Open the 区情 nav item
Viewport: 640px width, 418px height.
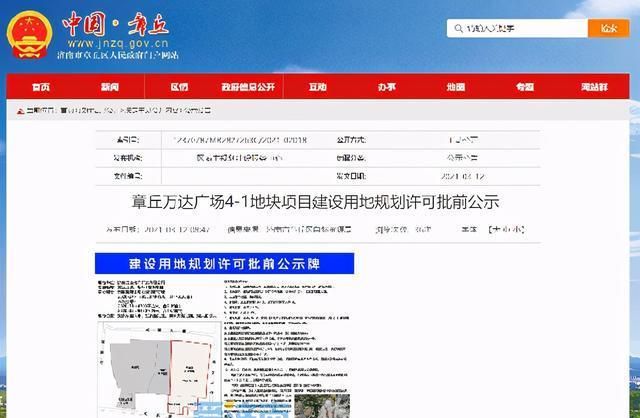179,87
